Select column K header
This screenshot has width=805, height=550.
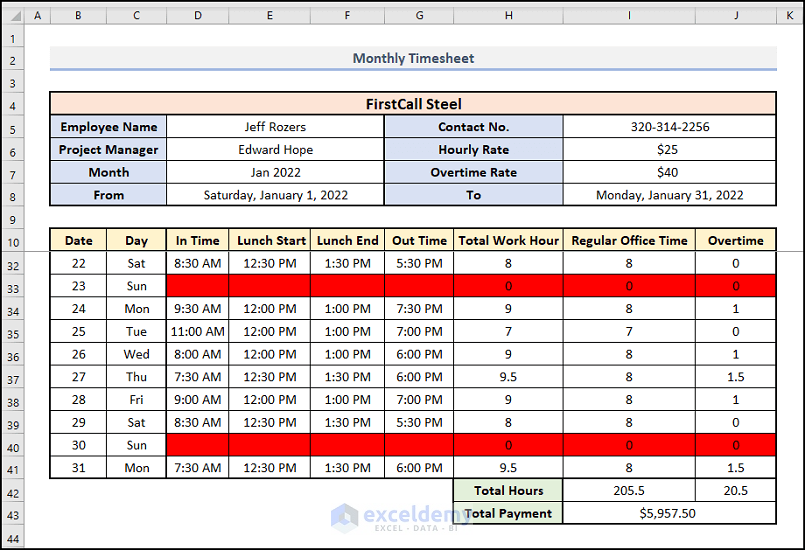[x=789, y=16]
